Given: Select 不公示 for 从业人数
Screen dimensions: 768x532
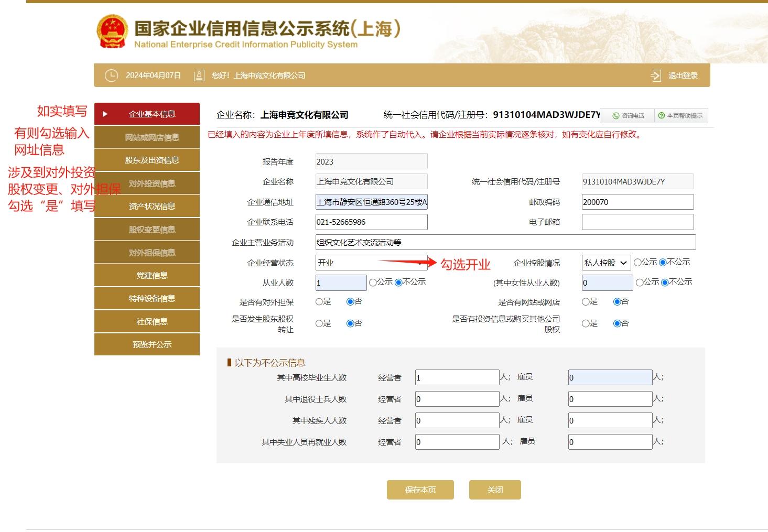Looking at the screenshot, I should point(398,282).
